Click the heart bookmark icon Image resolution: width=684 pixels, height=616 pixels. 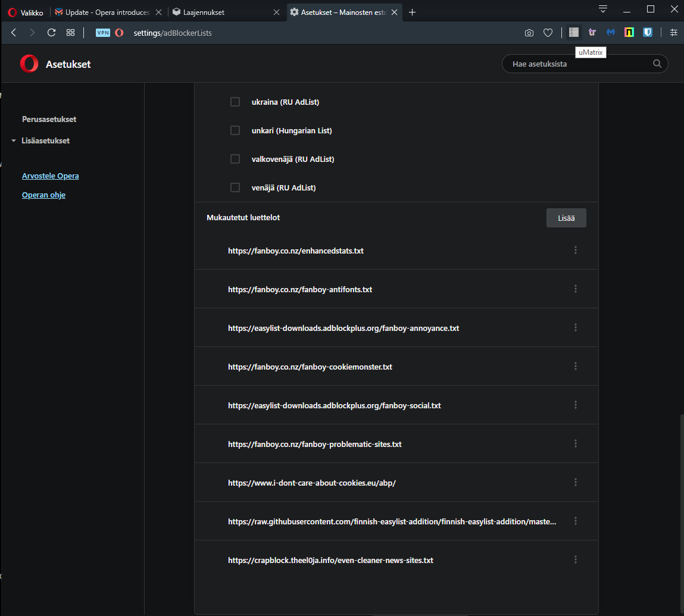(x=548, y=33)
